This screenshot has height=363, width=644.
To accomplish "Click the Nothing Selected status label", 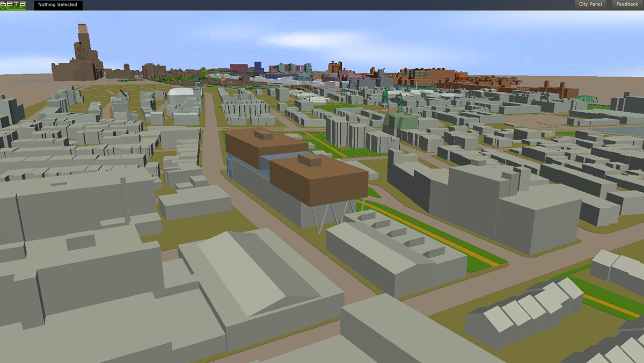I will coord(58,5).
